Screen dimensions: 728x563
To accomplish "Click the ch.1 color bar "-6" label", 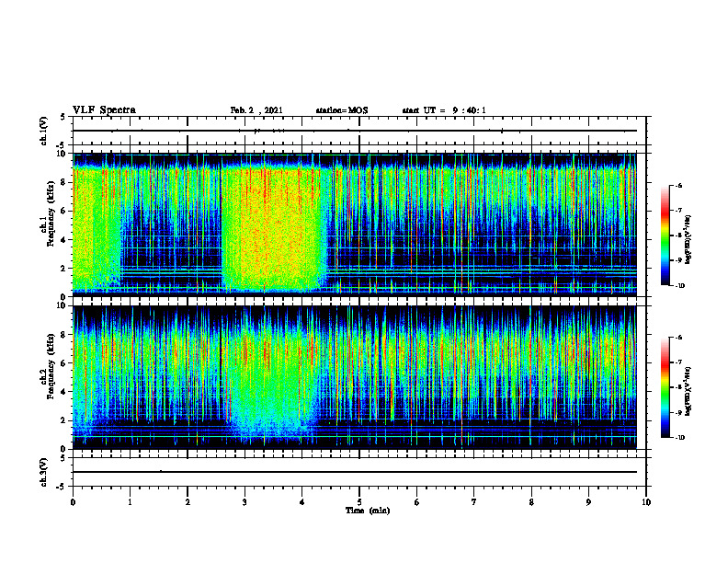I will point(678,185).
